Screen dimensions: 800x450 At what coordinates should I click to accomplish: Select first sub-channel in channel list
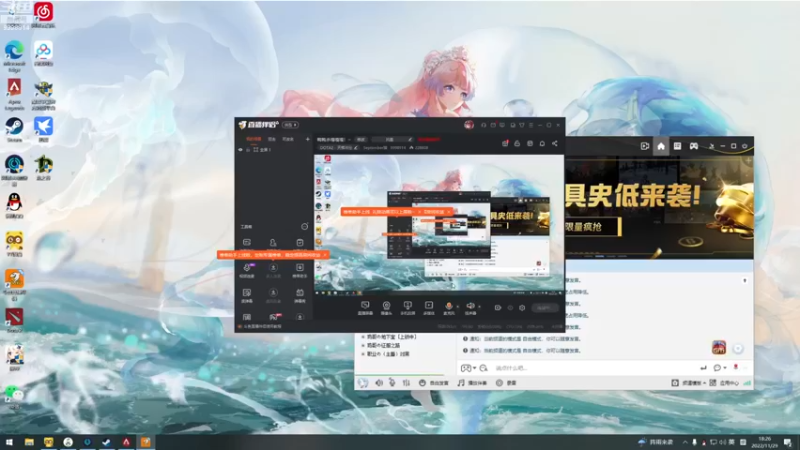389,337
